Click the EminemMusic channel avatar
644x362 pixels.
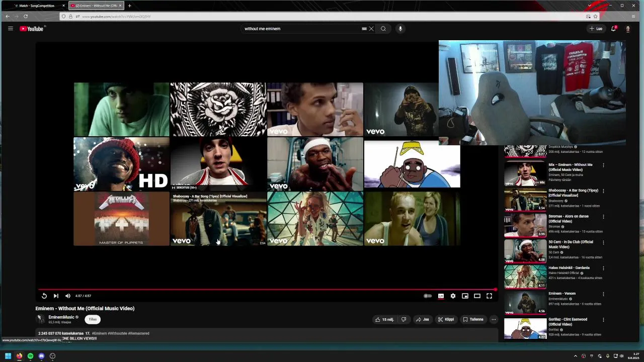(40, 319)
